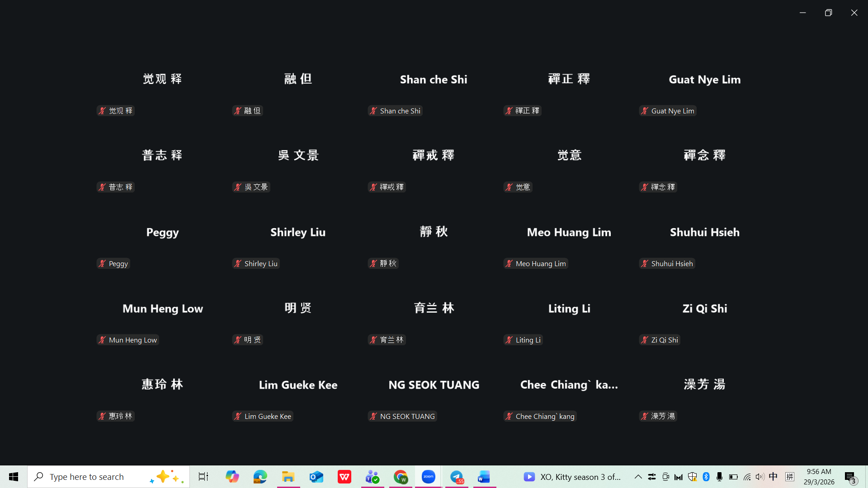The width and height of the screenshot is (868, 488).
Task: Open File Explorer from taskbar
Action: 288,477
